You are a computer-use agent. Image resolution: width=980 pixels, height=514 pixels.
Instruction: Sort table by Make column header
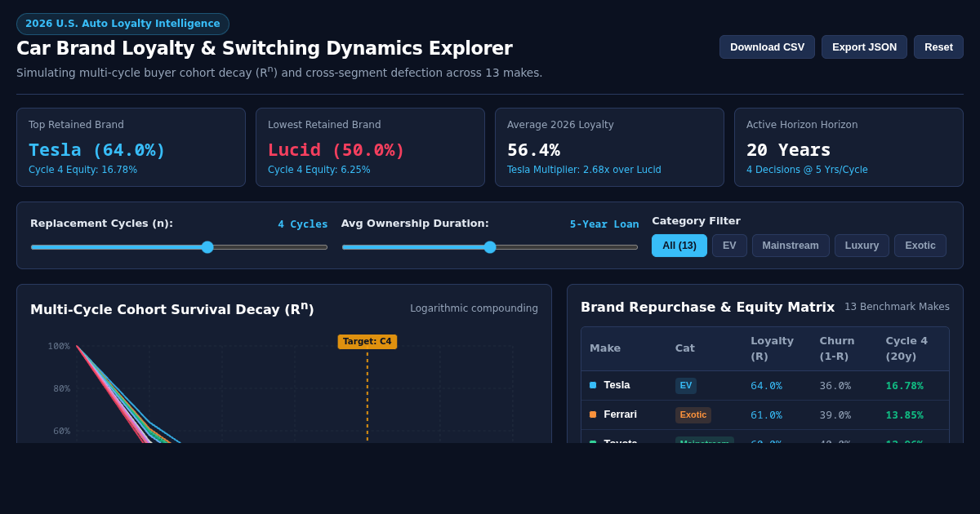tap(605, 348)
